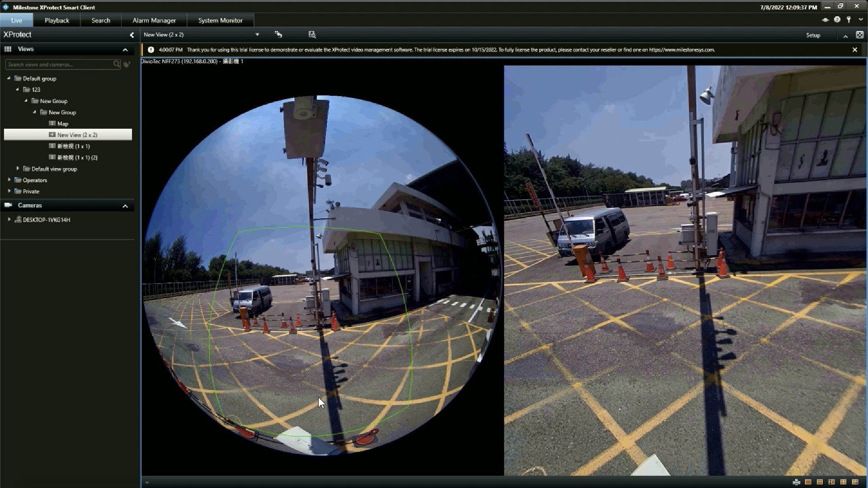Dismiss the trial license notification

[854, 50]
